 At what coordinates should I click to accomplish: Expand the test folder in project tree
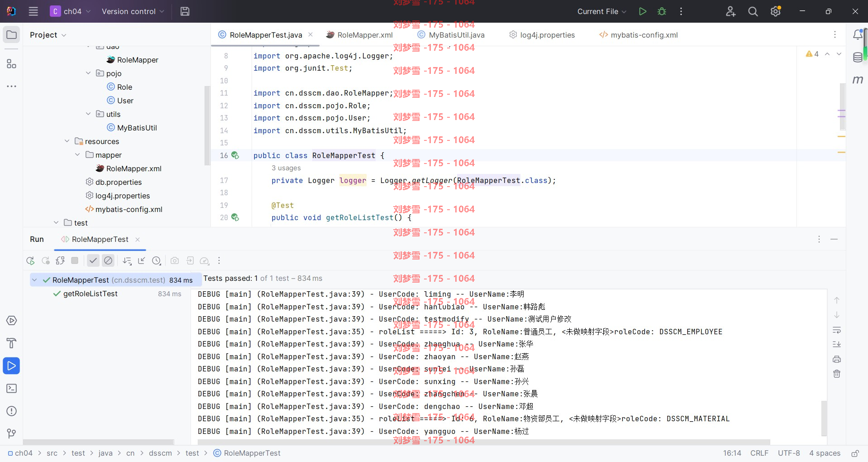(x=56, y=222)
